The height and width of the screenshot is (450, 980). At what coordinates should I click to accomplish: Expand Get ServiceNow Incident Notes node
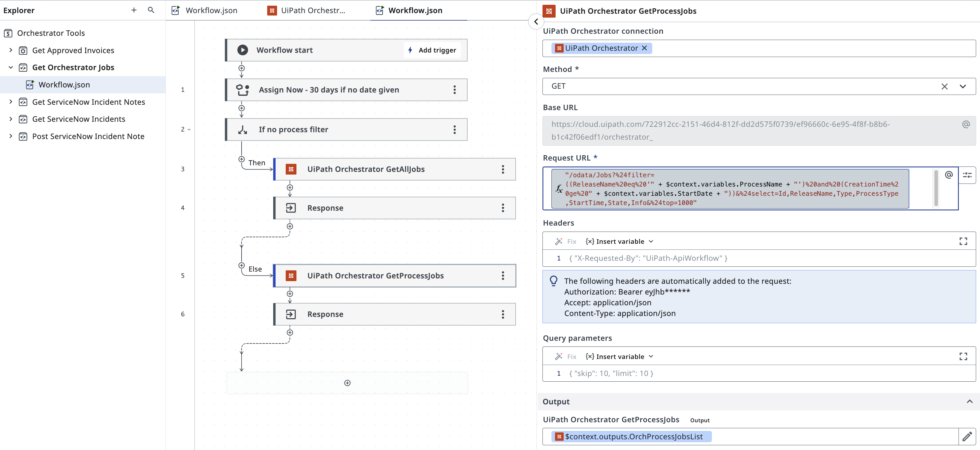point(11,102)
